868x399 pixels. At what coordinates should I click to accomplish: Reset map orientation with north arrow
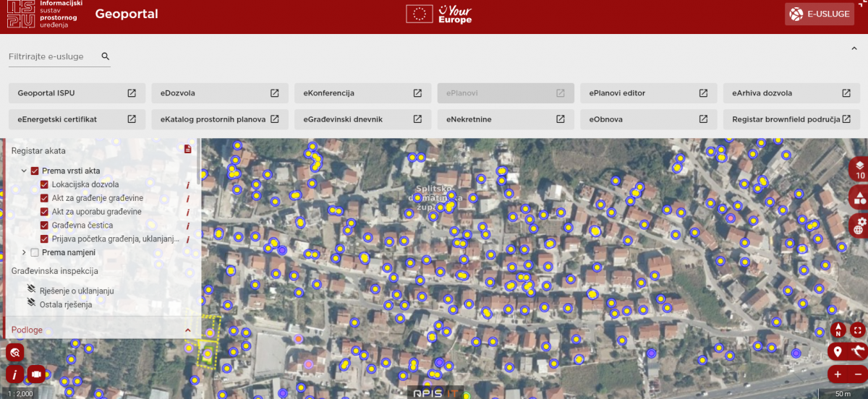838,330
